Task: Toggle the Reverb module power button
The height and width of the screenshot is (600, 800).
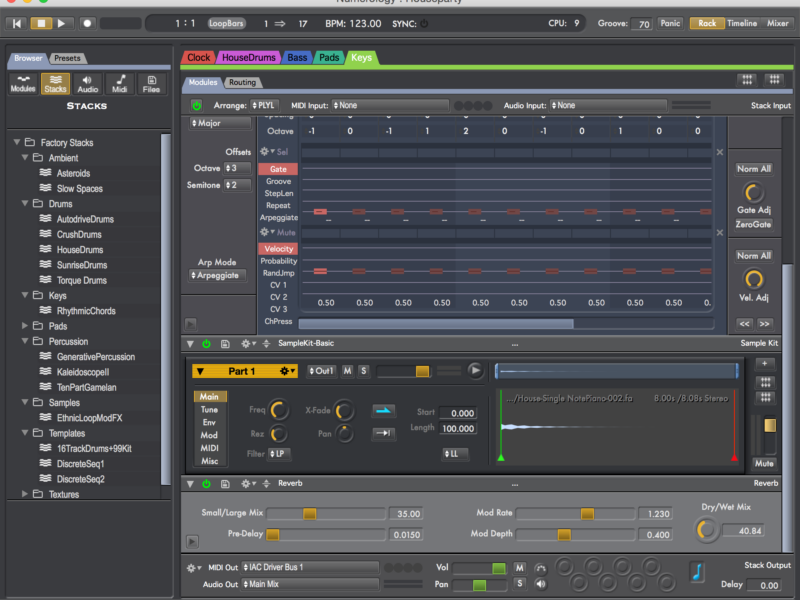Action: (x=206, y=484)
